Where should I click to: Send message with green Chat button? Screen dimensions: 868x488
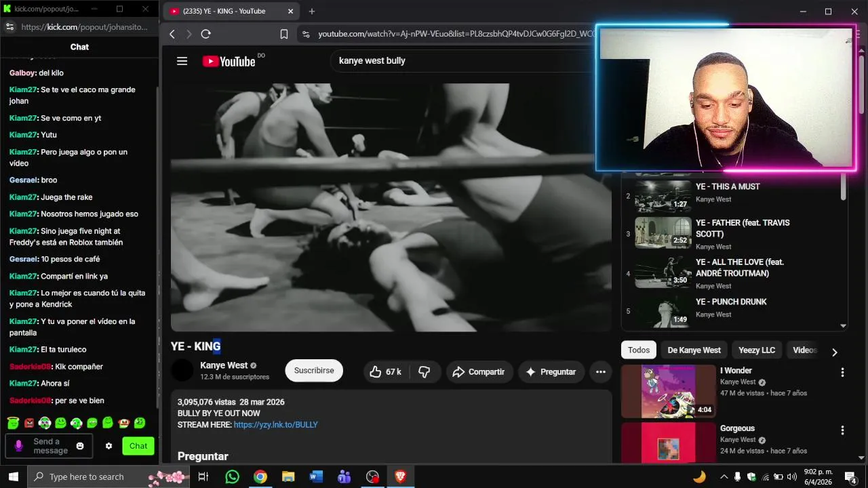pos(138,446)
